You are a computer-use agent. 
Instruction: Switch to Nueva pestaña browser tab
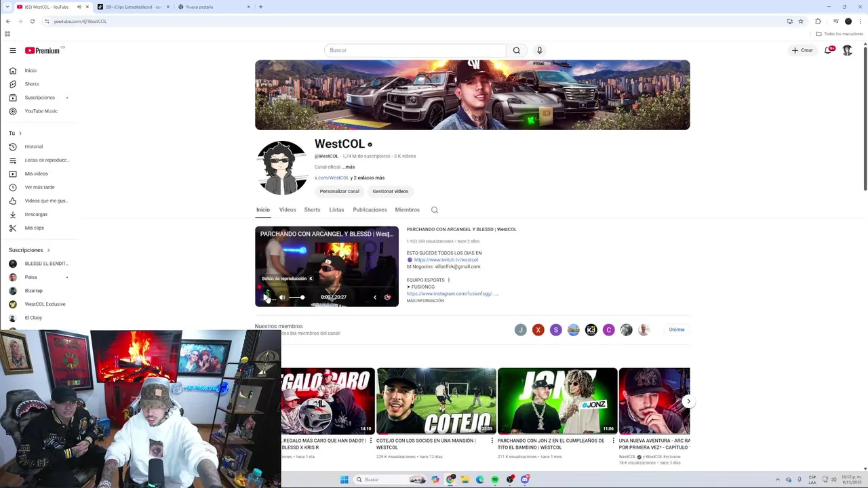(x=213, y=7)
